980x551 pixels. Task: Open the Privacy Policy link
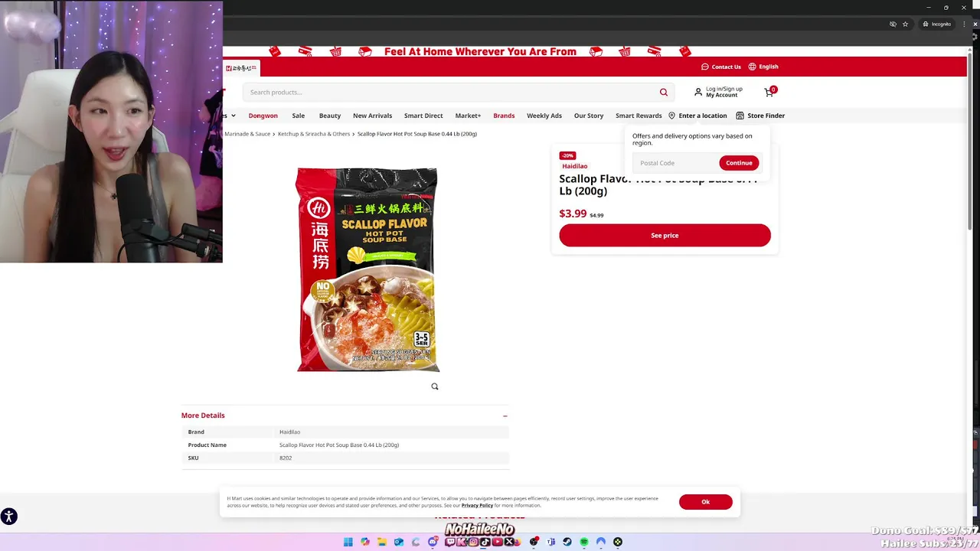pyautogui.click(x=477, y=505)
